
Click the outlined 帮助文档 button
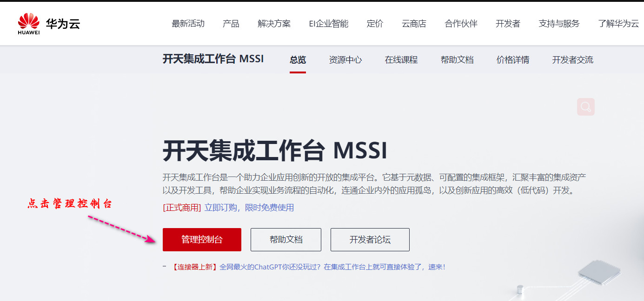(x=286, y=240)
